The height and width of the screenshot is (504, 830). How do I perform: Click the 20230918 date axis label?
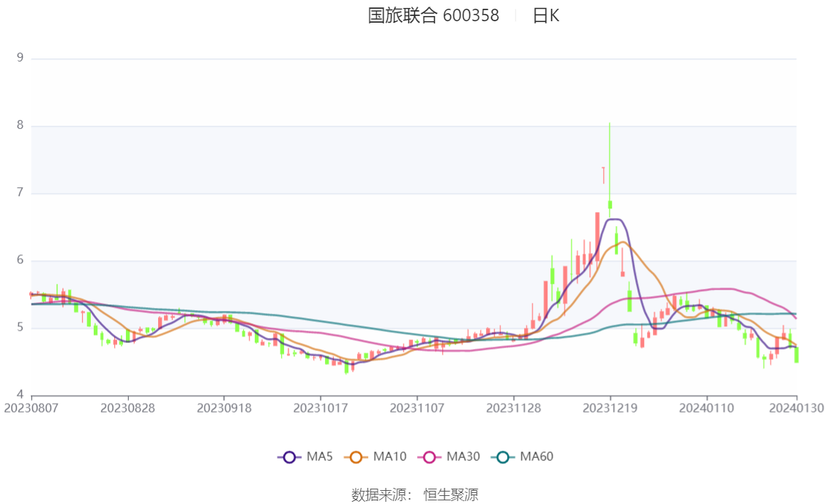(x=224, y=408)
